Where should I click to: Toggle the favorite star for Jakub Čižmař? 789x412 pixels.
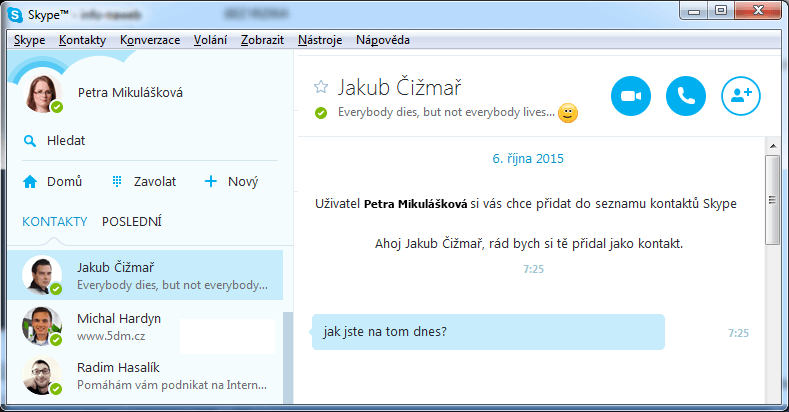click(321, 87)
